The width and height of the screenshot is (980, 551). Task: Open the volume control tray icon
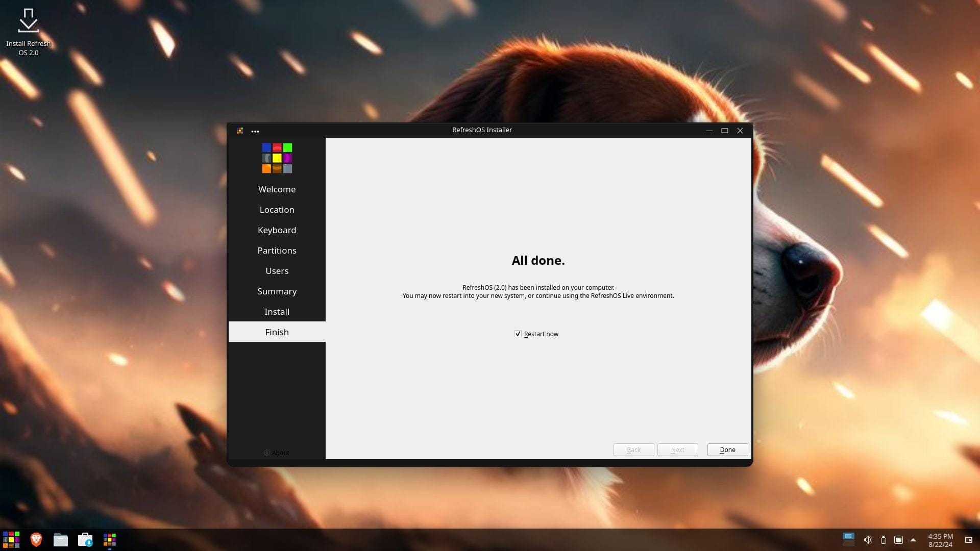[x=867, y=540]
